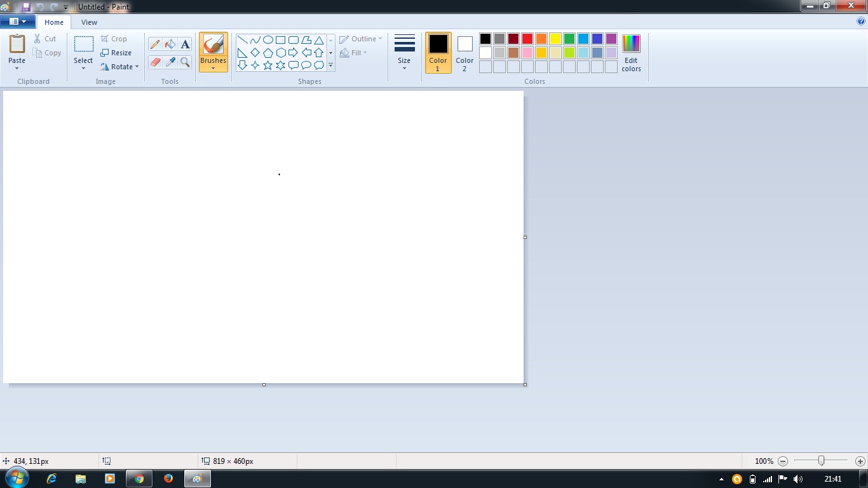Open the Rotate dropdown menu
This screenshot has width=868, height=488.
(119, 67)
